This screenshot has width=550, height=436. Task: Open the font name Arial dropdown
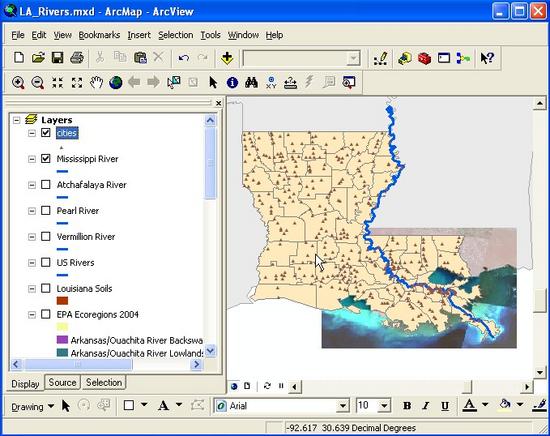click(343, 406)
